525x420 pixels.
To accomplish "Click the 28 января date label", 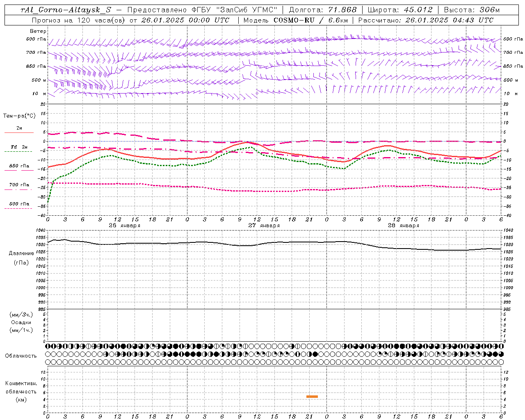I will (404, 226).
